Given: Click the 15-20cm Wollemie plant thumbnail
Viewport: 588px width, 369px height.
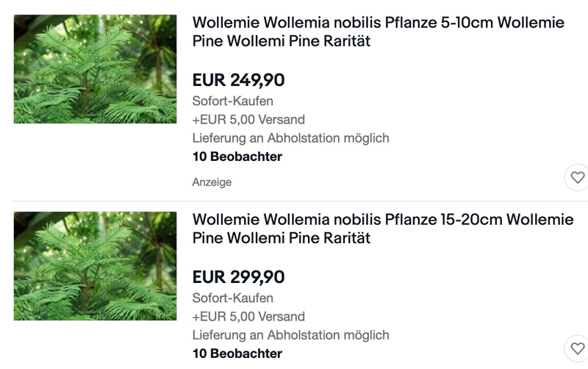Looking at the screenshot, I should tap(95, 266).
